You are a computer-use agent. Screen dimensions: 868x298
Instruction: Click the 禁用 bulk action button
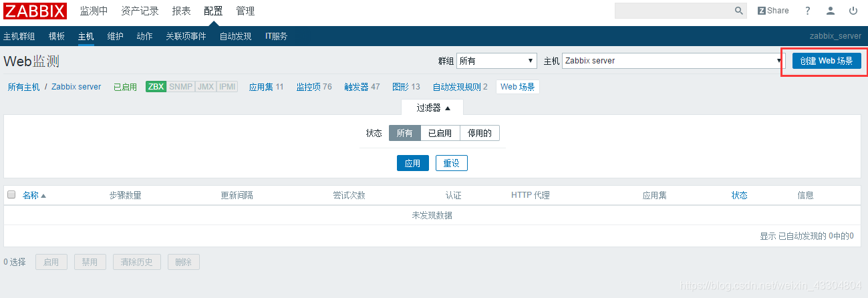pos(90,263)
